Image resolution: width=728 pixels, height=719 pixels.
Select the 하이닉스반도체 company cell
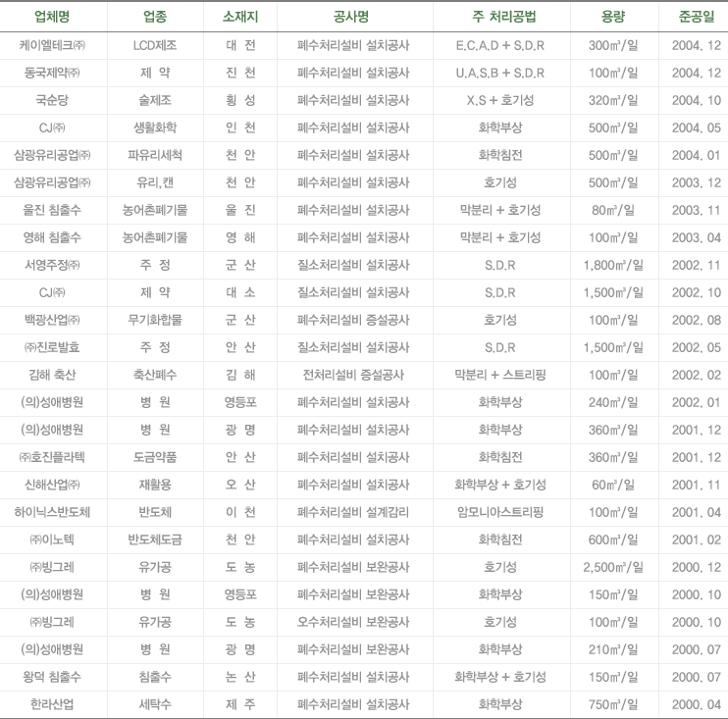click(x=52, y=511)
